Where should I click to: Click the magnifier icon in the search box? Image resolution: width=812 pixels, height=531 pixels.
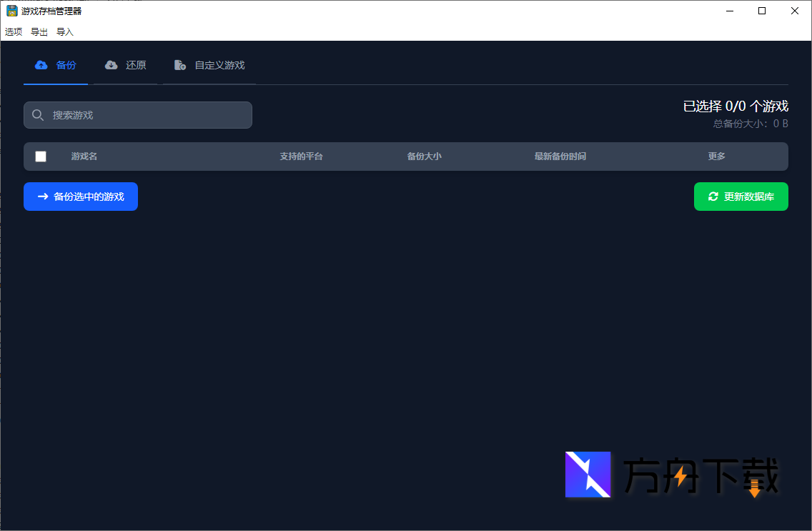coord(38,114)
